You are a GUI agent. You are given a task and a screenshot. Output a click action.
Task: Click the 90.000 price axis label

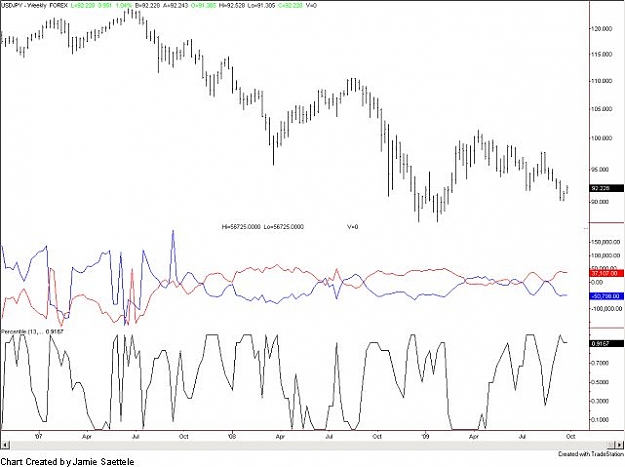tap(600, 202)
